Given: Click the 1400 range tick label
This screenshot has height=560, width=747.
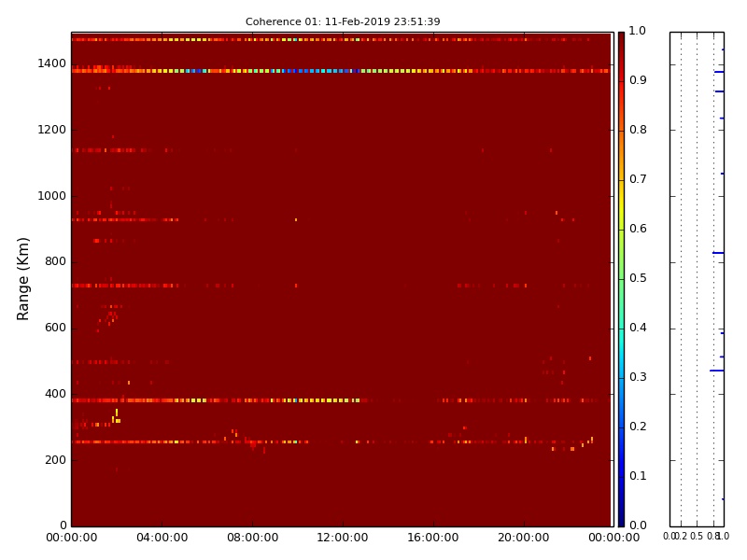Looking at the screenshot, I should click(x=52, y=63).
